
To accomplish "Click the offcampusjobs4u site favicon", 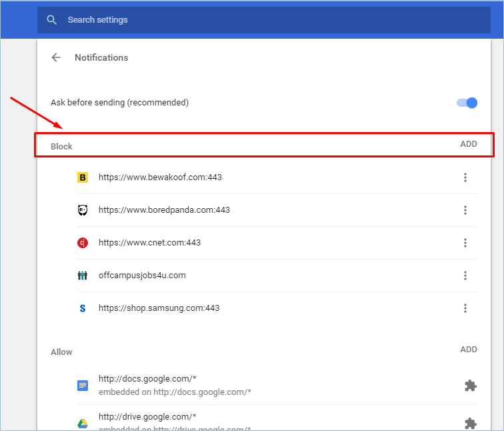I will click(x=83, y=276).
